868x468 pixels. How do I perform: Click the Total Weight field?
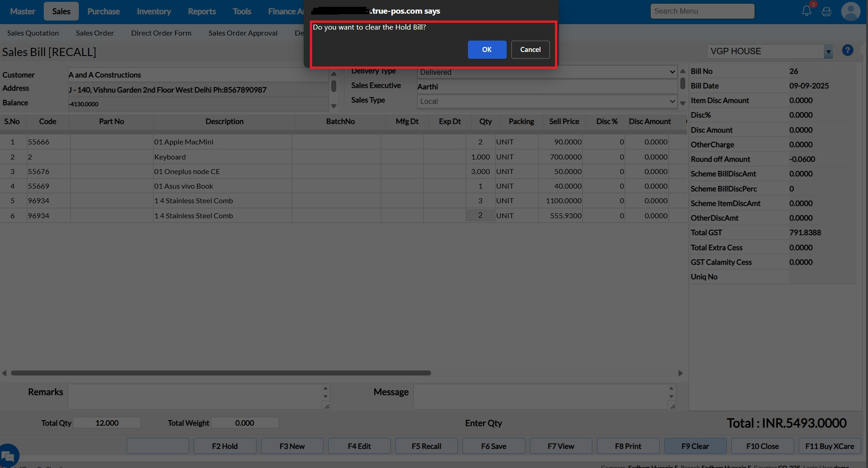coord(245,423)
